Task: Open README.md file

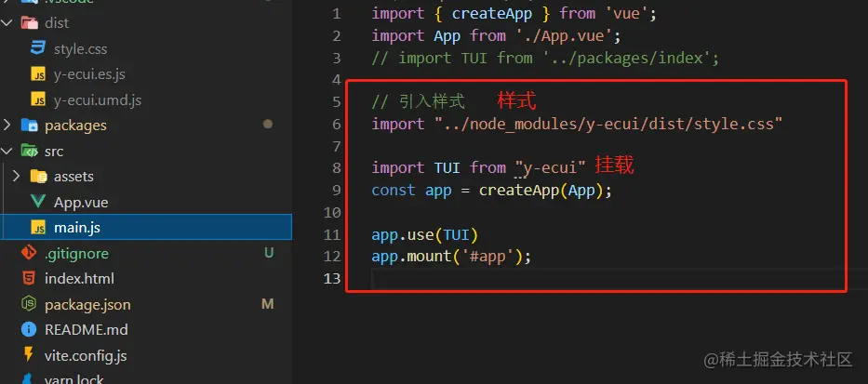Action: (87, 330)
